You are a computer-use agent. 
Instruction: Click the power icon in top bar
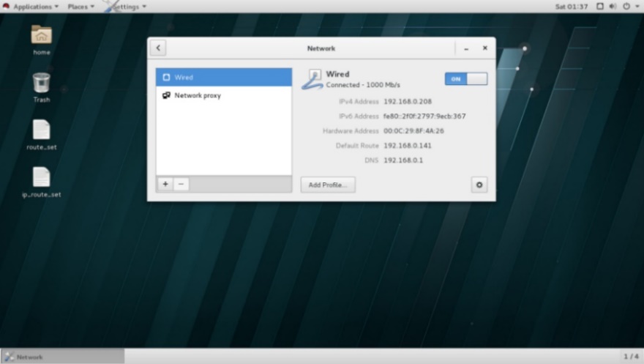pos(626,7)
